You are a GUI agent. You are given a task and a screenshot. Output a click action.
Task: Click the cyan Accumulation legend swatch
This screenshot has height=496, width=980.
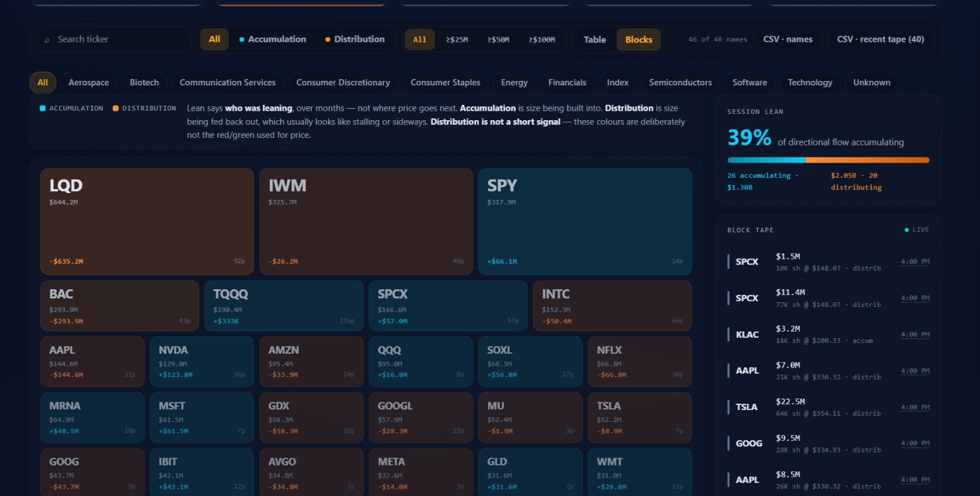point(42,108)
